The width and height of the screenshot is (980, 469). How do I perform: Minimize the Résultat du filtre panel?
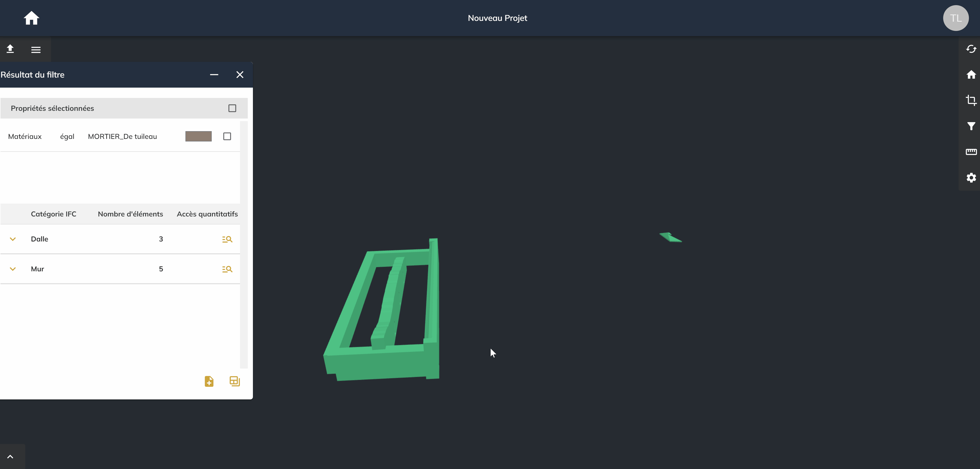coord(214,75)
